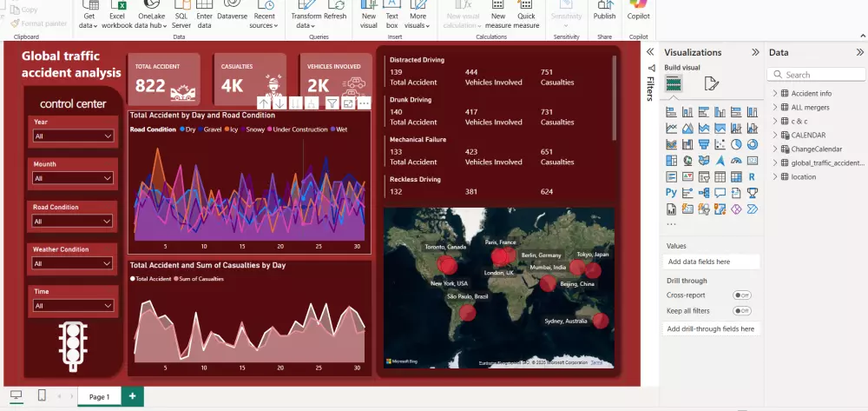The height and width of the screenshot is (411, 868).
Task: Expand the location table
Action: click(775, 176)
